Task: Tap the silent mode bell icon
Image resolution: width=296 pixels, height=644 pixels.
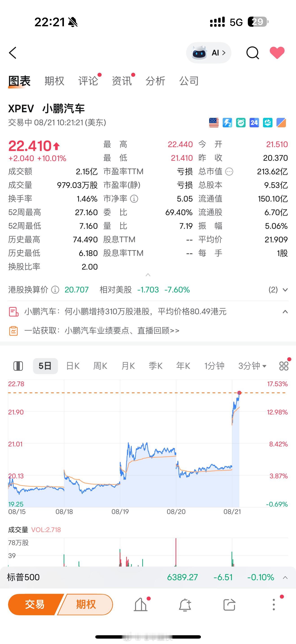Action: click(x=73, y=22)
